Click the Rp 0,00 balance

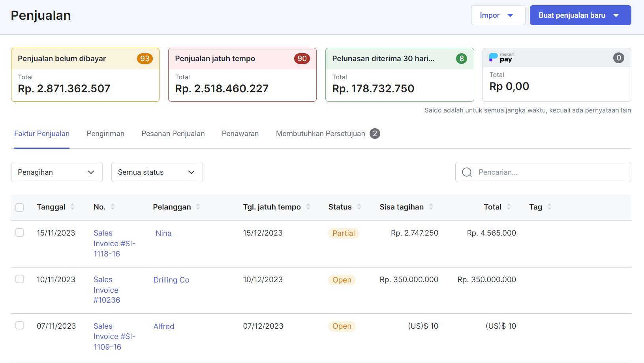click(509, 86)
